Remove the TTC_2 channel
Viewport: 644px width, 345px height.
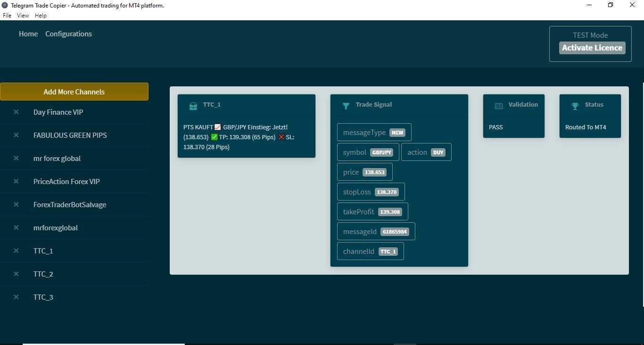(x=16, y=274)
